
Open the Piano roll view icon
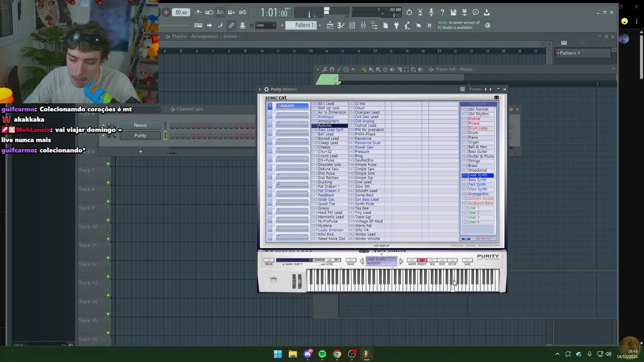point(340,25)
